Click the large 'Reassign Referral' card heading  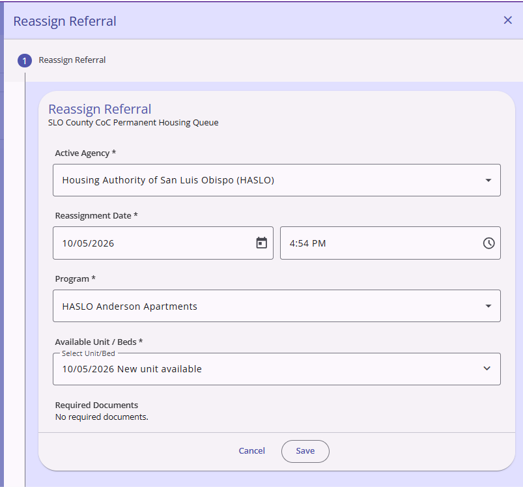tap(100, 109)
